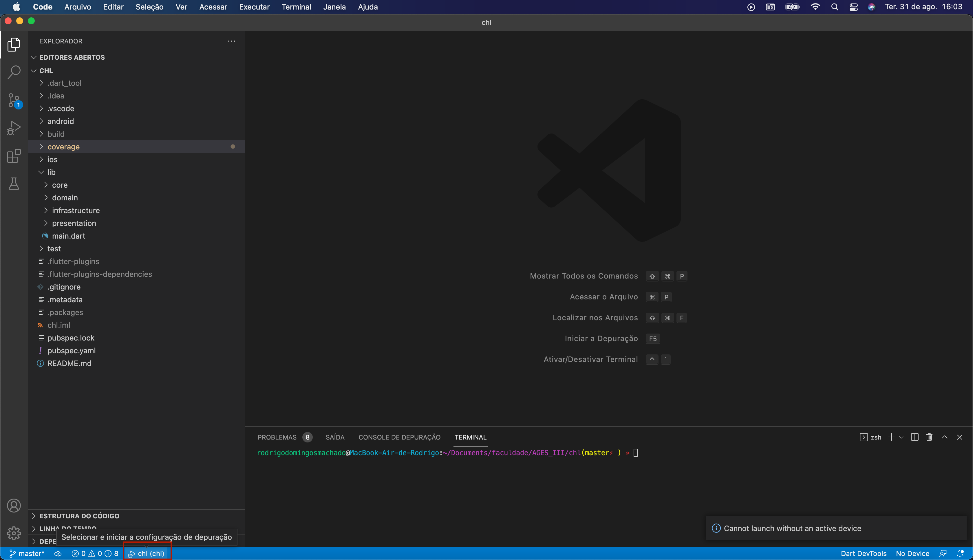Open Source Control showing 1 pending change
The height and width of the screenshot is (560, 973).
pyautogui.click(x=14, y=99)
